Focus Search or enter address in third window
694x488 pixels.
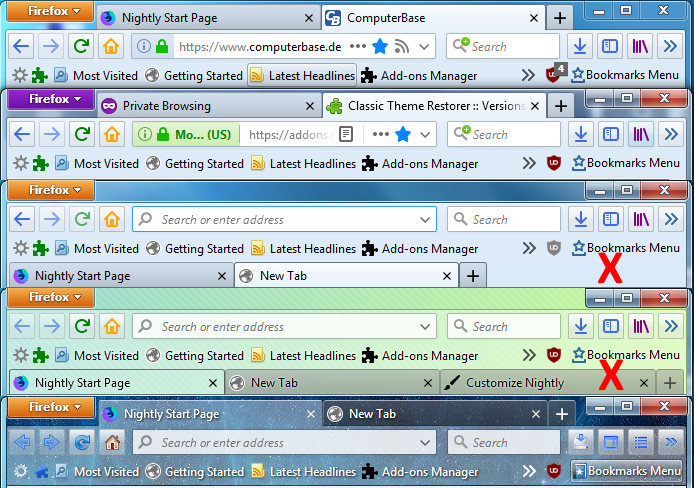284,219
